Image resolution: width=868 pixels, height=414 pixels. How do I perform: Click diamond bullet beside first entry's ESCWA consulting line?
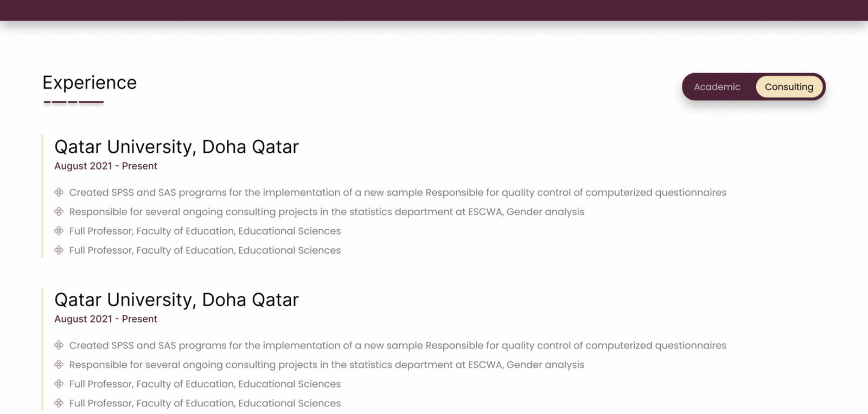[59, 211]
